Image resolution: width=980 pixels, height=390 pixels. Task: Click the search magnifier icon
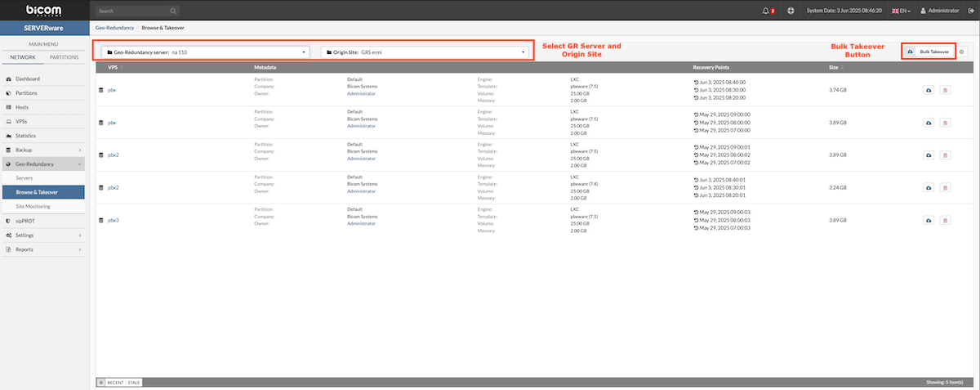(174, 11)
